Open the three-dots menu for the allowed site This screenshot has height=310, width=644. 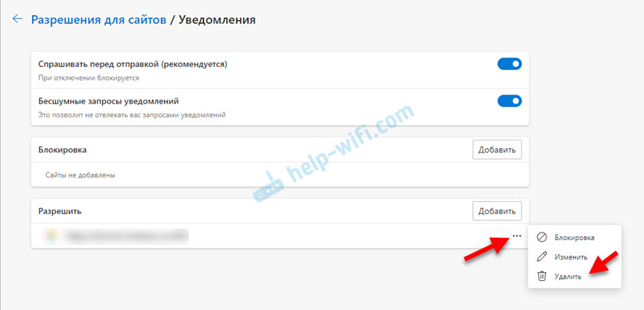click(x=517, y=236)
